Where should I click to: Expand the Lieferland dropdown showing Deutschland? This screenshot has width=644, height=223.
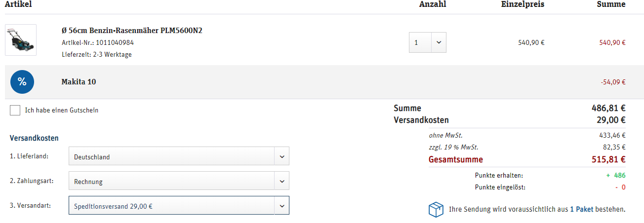click(x=179, y=156)
